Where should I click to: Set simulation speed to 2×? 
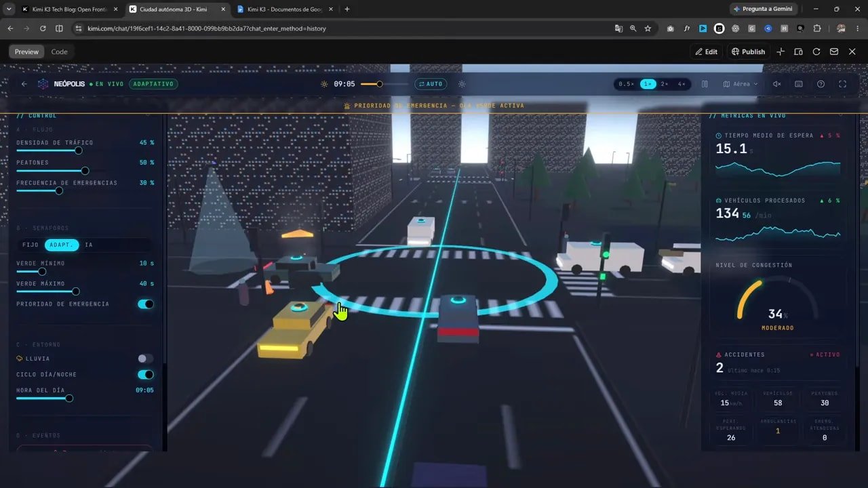[x=665, y=84]
